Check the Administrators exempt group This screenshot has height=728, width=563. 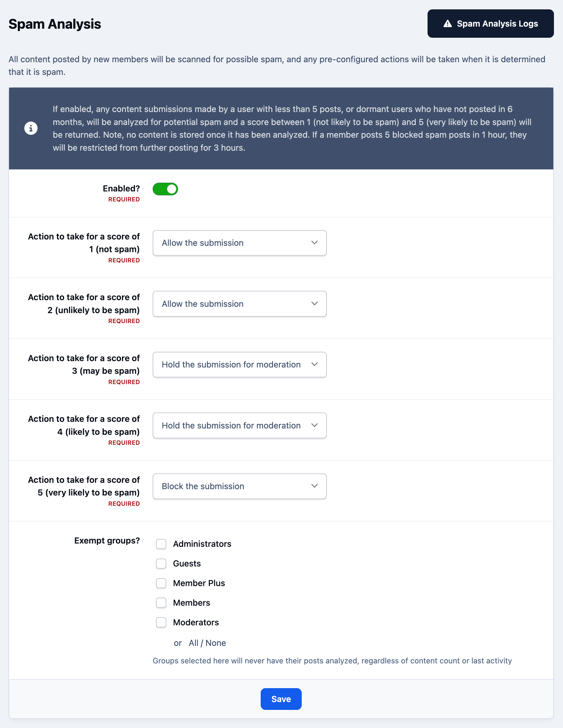161,544
